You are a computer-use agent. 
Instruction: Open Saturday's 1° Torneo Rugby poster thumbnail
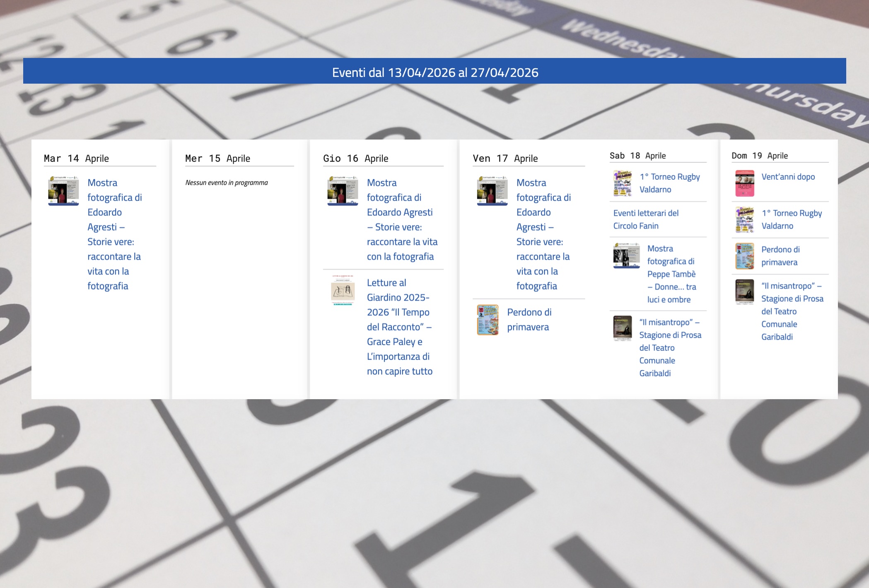622,183
